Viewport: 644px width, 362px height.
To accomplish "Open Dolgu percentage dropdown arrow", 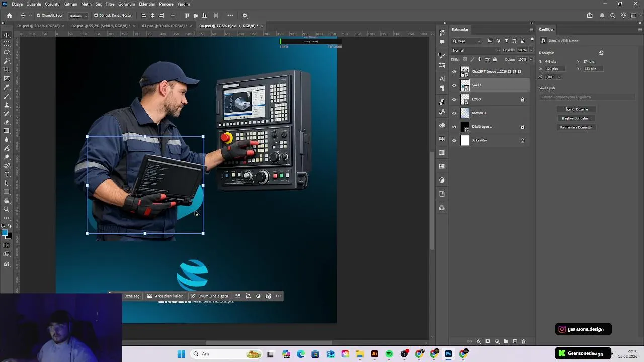I will tap(531, 59).
